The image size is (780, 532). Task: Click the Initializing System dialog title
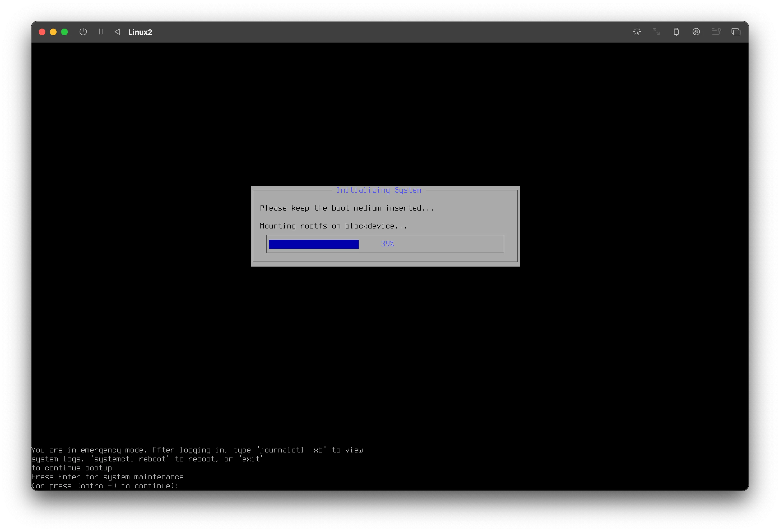(379, 190)
